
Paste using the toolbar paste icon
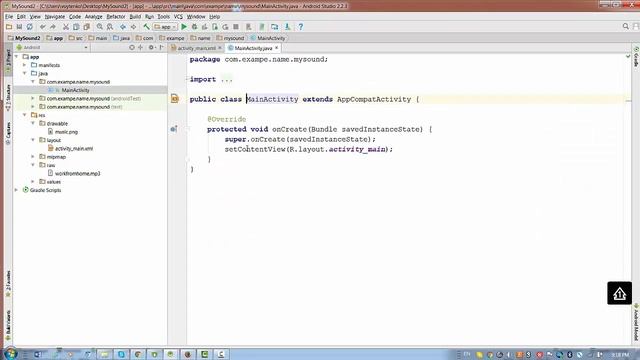click(87, 27)
